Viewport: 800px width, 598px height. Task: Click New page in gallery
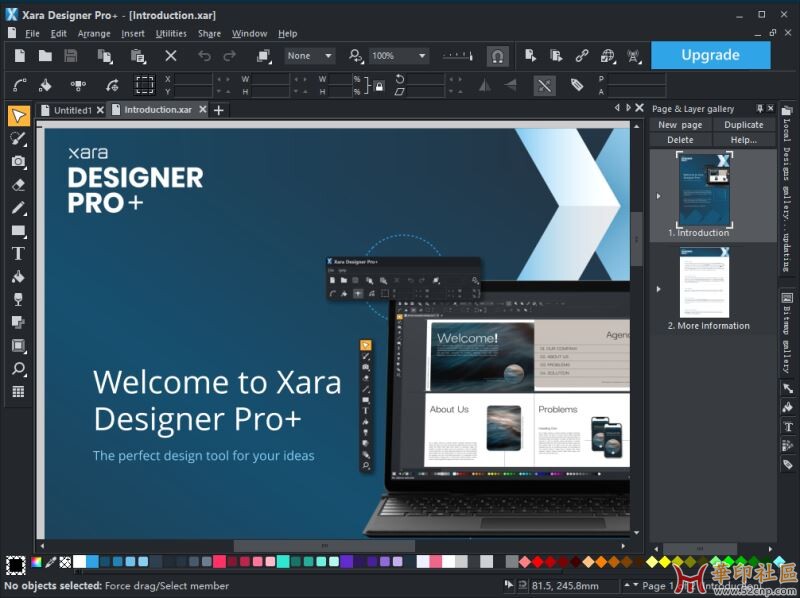click(x=680, y=125)
